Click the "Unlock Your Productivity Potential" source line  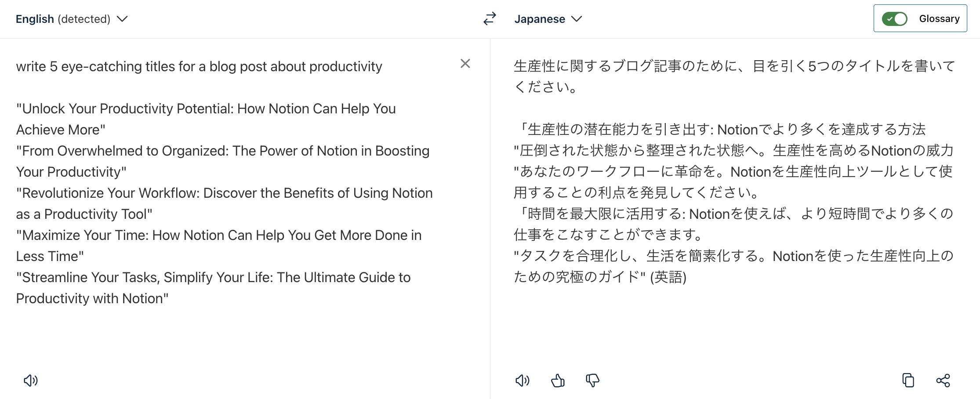coord(206,109)
